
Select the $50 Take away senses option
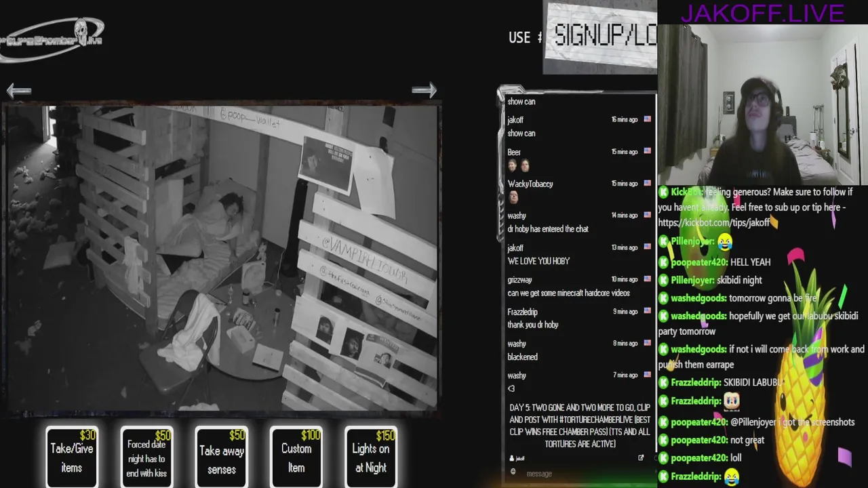click(222, 457)
